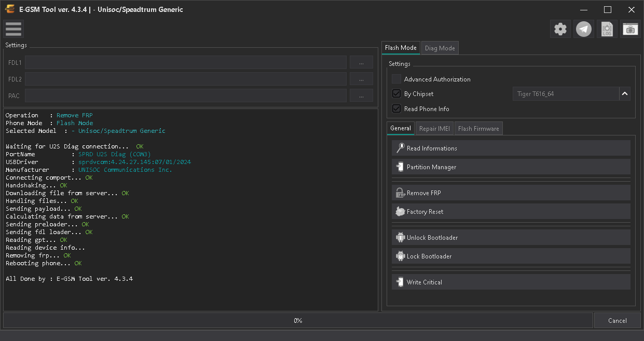Image resolution: width=644 pixels, height=341 pixels.
Task: Click the Write Critical phone icon
Action: (400, 282)
